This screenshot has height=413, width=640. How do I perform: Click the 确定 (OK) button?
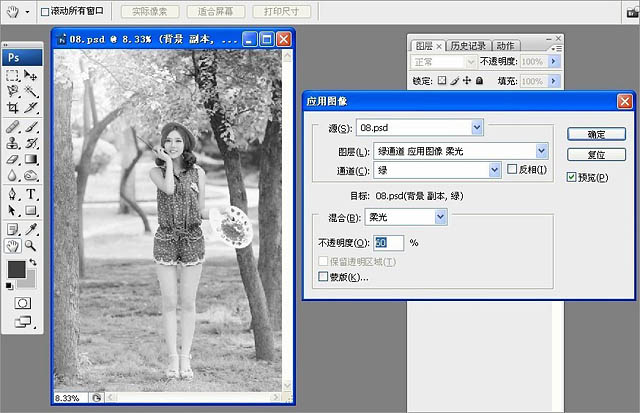coord(596,134)
